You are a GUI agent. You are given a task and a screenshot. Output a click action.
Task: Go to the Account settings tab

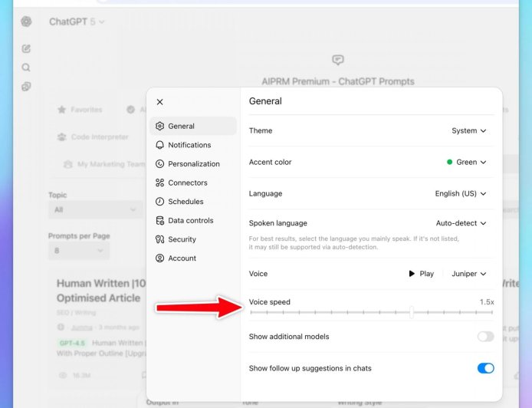tap(182, 258)
